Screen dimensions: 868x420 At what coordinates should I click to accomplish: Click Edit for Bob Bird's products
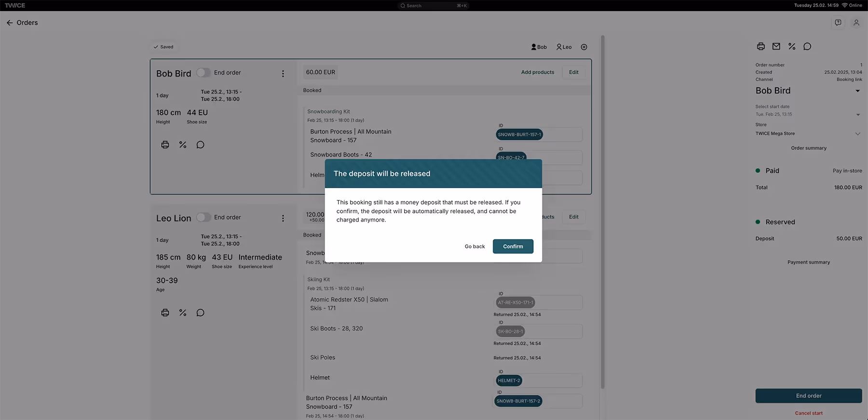(x=573, y=72)
